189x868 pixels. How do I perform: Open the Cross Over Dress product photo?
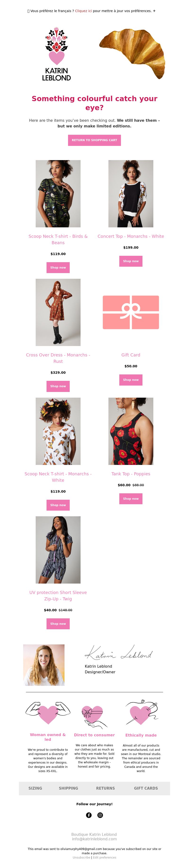pyautogui.click(x=58, y=312)
